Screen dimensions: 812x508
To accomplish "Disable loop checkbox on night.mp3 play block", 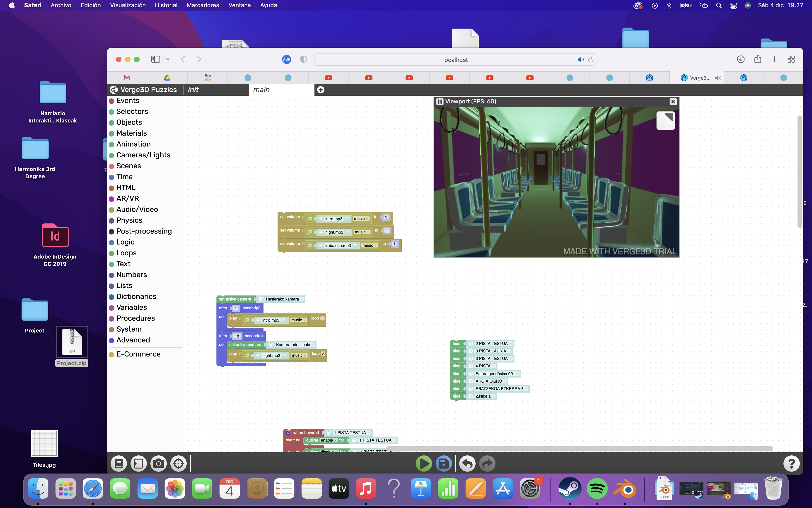I will point(323,354).
